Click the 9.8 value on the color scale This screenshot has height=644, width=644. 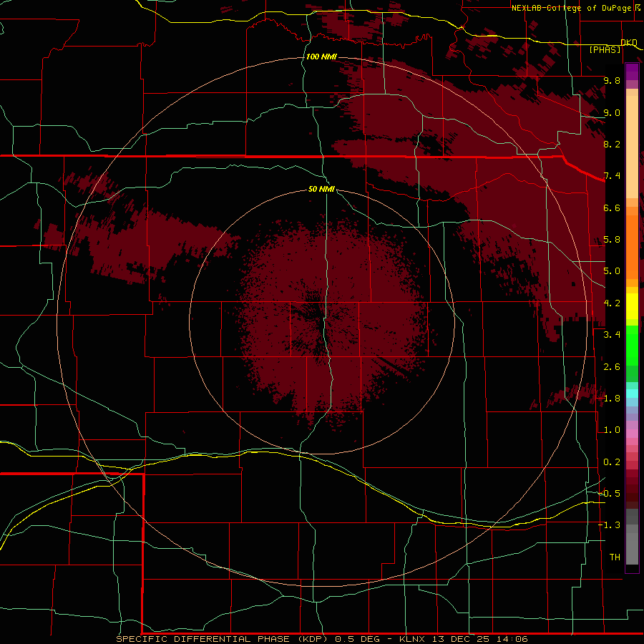click(612, 80)
